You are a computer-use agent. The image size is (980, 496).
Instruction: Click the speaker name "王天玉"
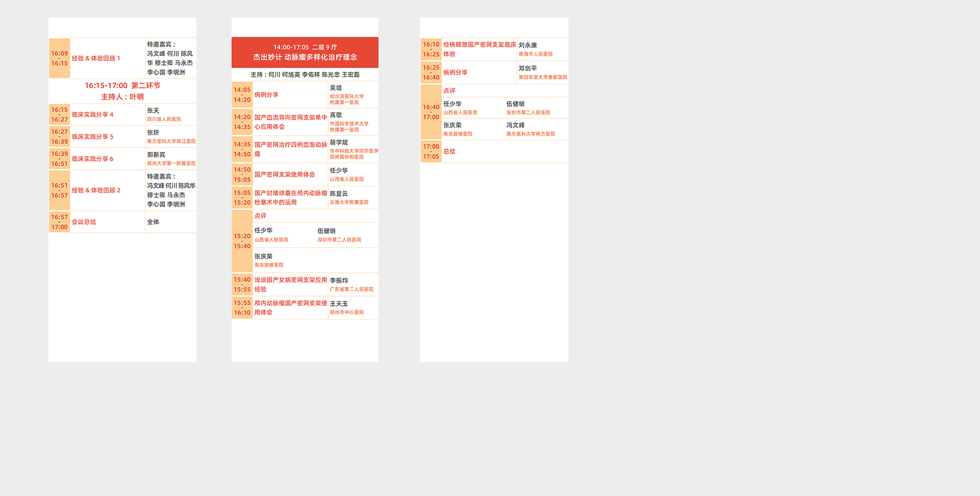click(x=339, y=304)
